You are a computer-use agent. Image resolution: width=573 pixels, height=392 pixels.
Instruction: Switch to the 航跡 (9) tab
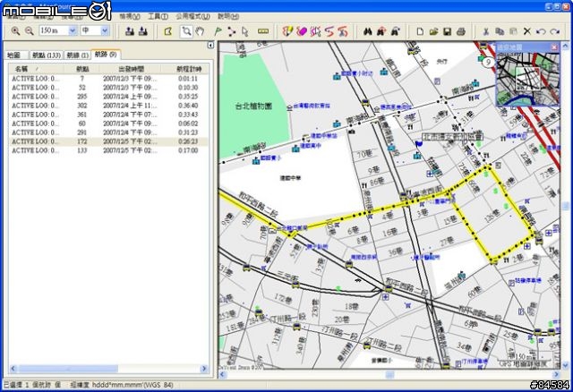tap(106, 55)
